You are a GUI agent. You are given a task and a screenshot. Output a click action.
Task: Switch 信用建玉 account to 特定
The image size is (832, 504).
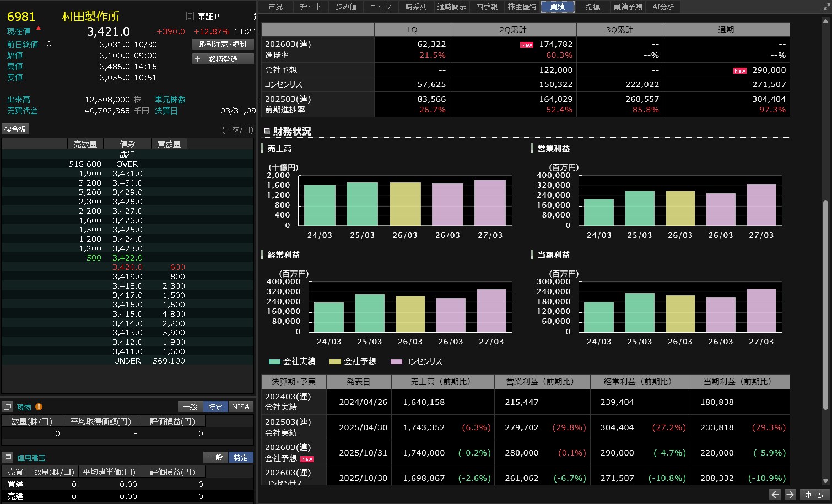[x=240, y=458]
